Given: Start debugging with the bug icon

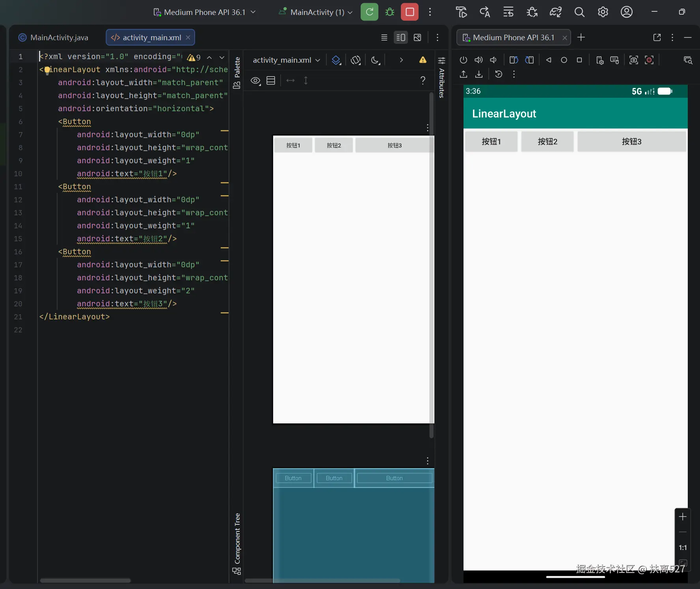Looking at the screenshot, I should coord(390,12).
